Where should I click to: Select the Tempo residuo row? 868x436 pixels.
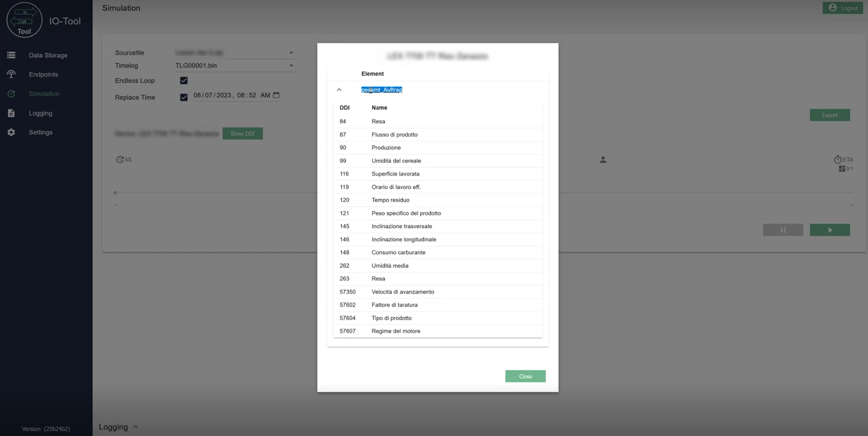[438, 200]
